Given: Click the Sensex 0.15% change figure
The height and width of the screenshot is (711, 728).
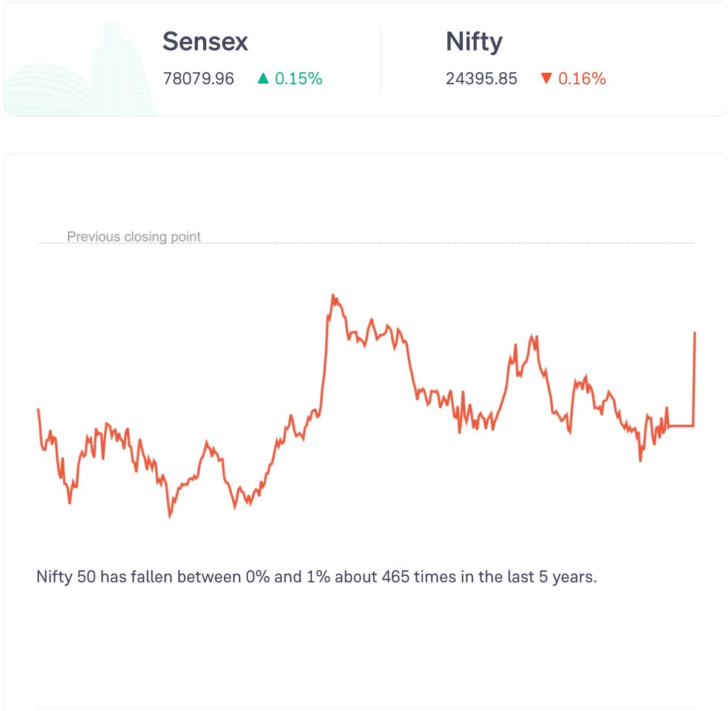Looking at the screenshot, I should pos(298,78).
